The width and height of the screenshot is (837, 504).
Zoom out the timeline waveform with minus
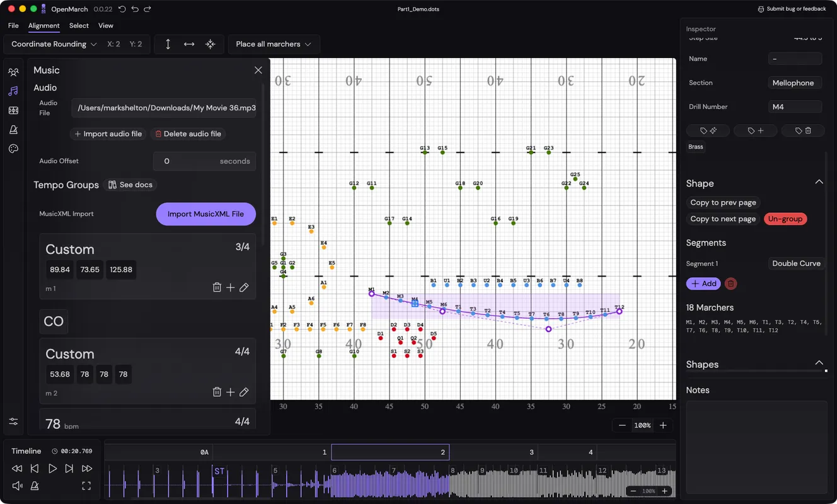click(x=633, y=491)
